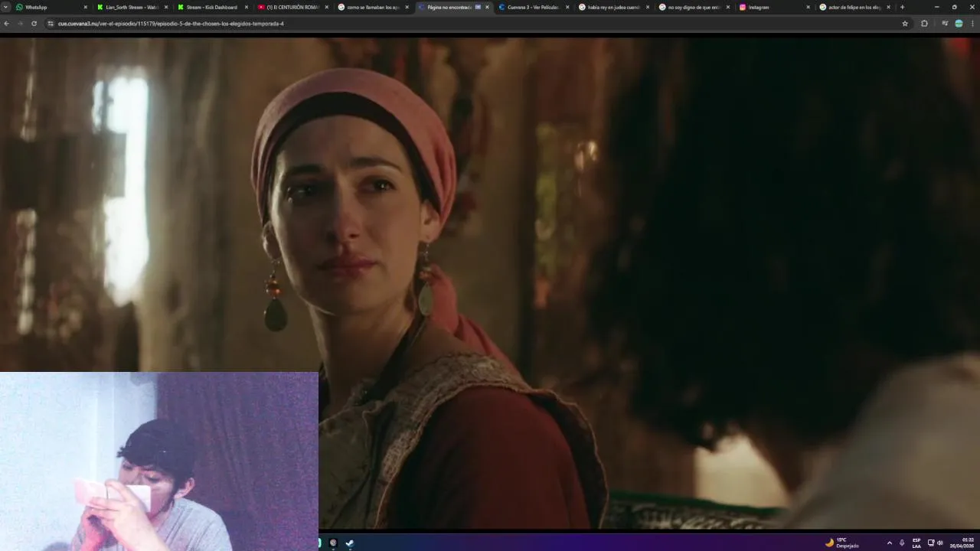980x551 pixels.
Task: Open Chrome's three-dot menu
Action: (972, 24)
